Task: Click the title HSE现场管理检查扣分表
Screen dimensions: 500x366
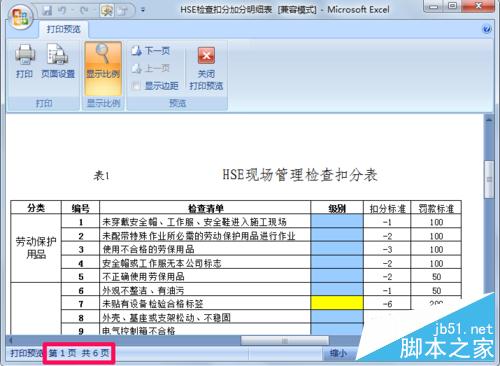Action: 300,175
